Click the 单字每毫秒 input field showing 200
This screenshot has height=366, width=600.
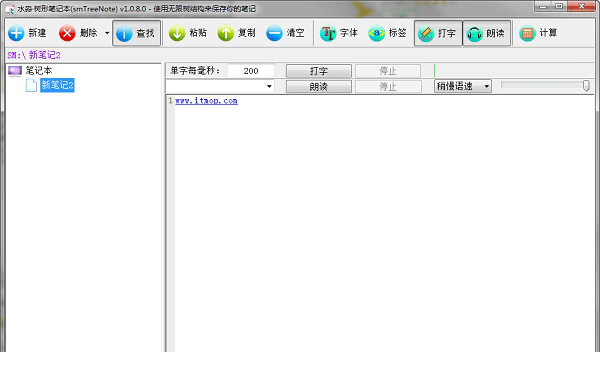(x=251, y=71)
